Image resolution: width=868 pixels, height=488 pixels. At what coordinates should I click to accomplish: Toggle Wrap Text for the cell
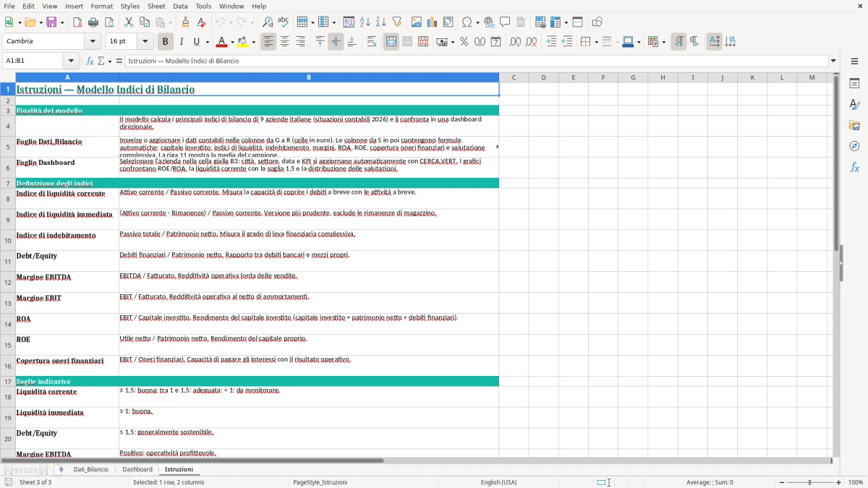(371, 42)
